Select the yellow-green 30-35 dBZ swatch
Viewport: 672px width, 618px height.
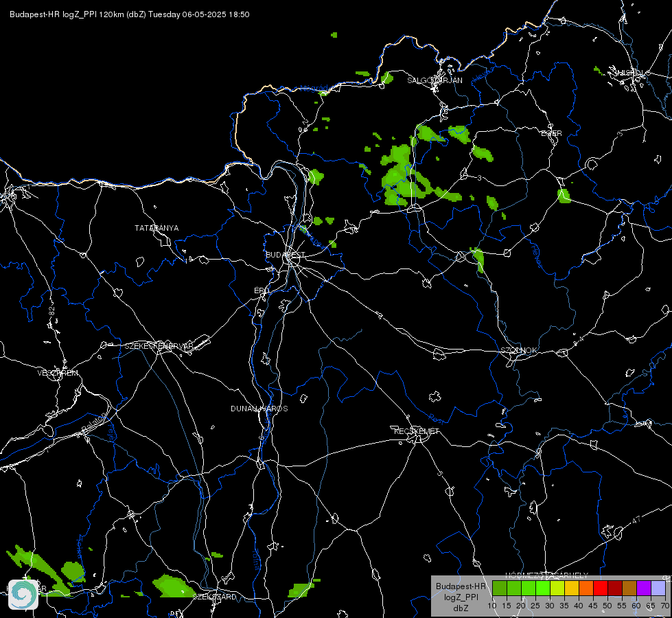tap(557, 588)
